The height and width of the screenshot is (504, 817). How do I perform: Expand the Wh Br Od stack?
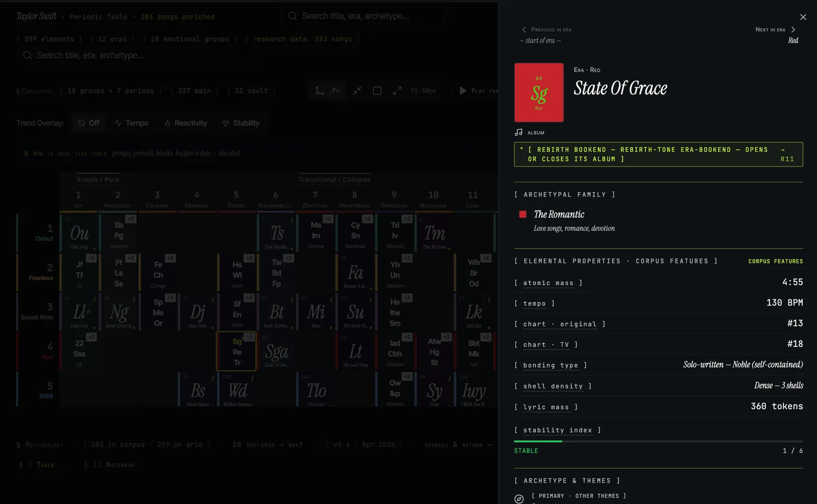pyautogui.click(x=474, y=273)
